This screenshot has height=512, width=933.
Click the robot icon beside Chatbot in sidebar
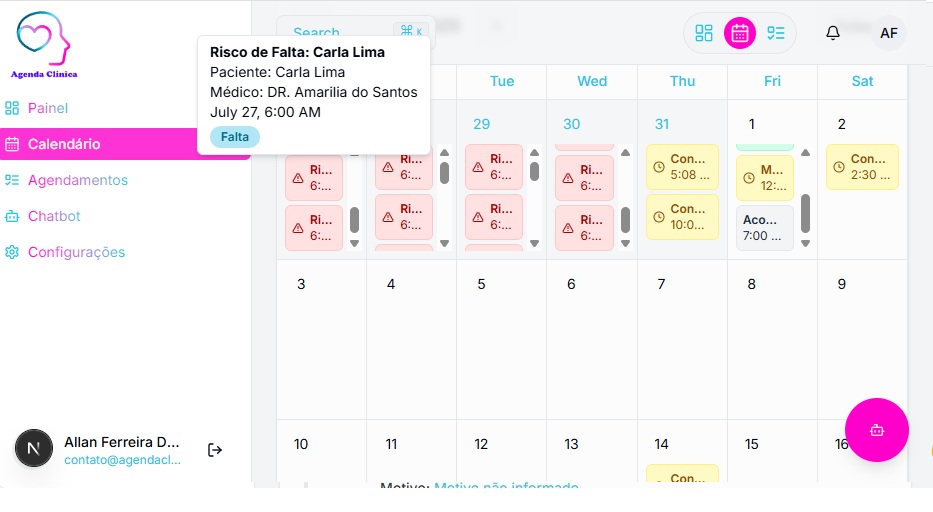12,216
